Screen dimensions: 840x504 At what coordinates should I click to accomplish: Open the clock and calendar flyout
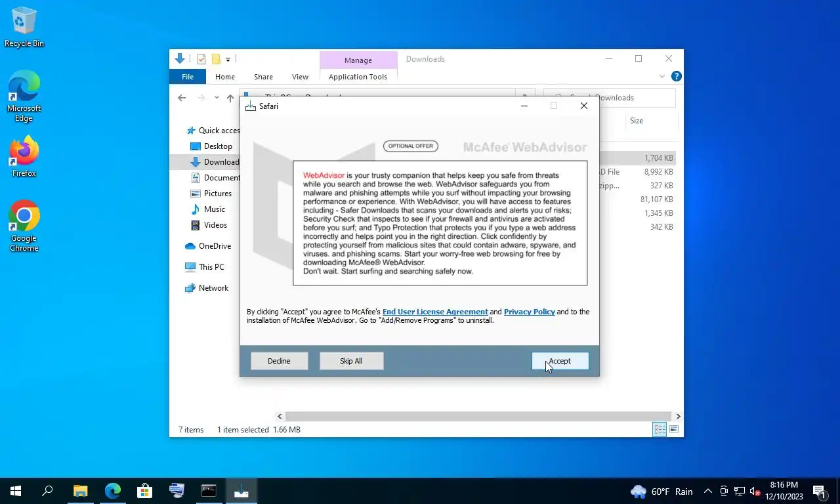pos(784,491)
